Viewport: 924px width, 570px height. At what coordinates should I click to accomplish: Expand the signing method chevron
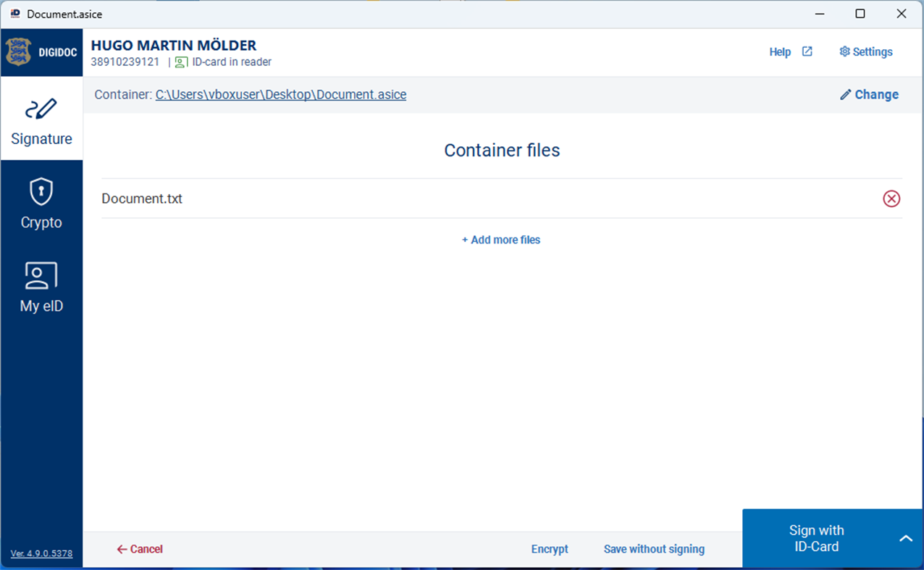(906, 538)
